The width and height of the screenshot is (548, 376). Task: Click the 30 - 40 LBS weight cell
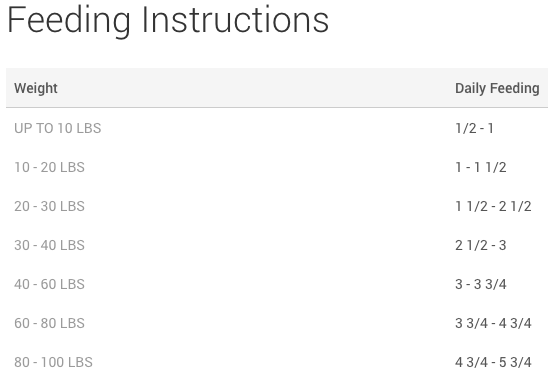(x=49, y=245)
